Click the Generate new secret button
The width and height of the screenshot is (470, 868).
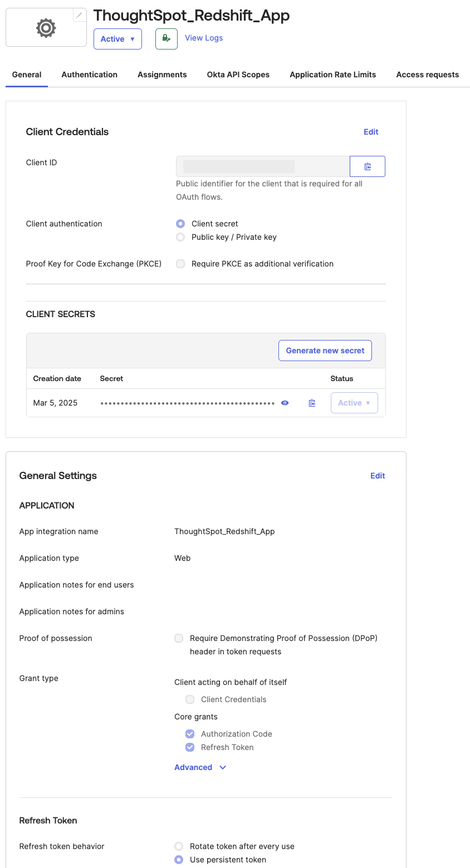(325, 351)
